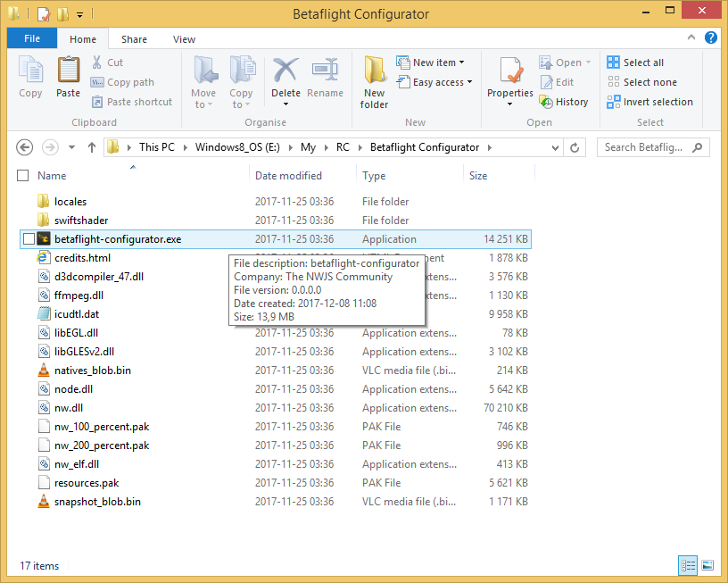
Task: Customize Quick Access Toolbar dropdown
Action: tap(80, 15)
